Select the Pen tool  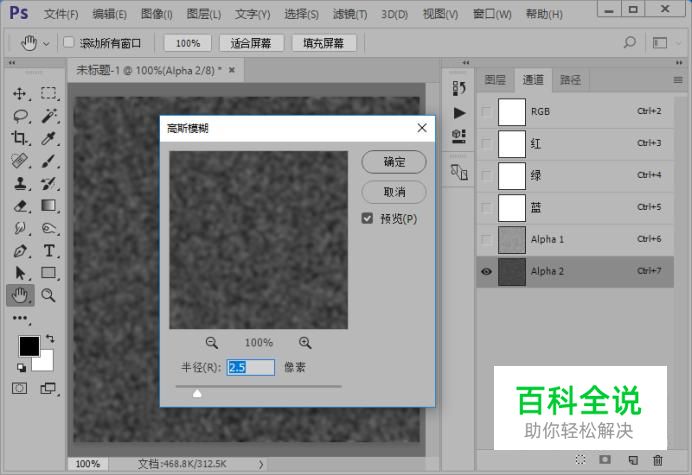pos(20,251)
